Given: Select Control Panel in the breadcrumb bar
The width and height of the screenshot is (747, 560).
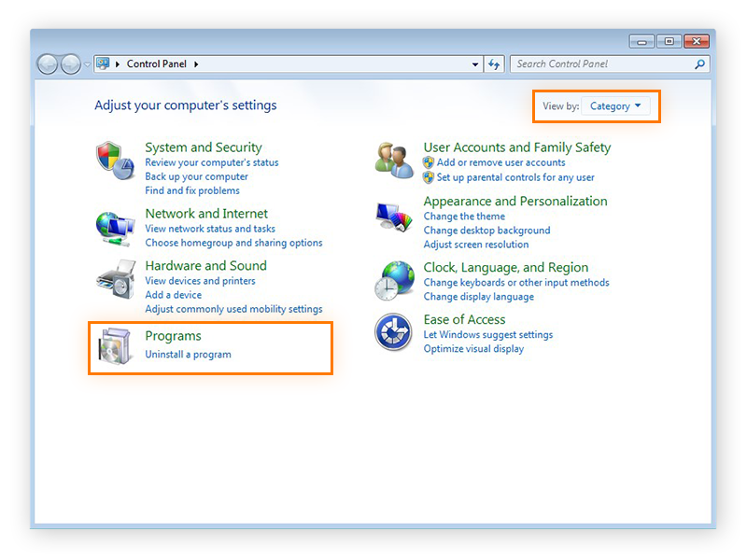Looking at the screenshot, I should (x=157, y=63).
